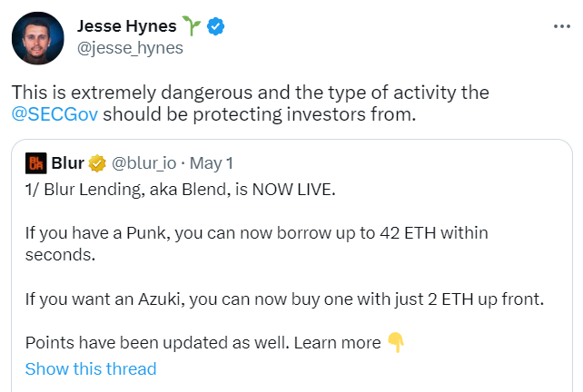
Task: Open the tweet's three-dot more options menu
Action: point(562,27)
